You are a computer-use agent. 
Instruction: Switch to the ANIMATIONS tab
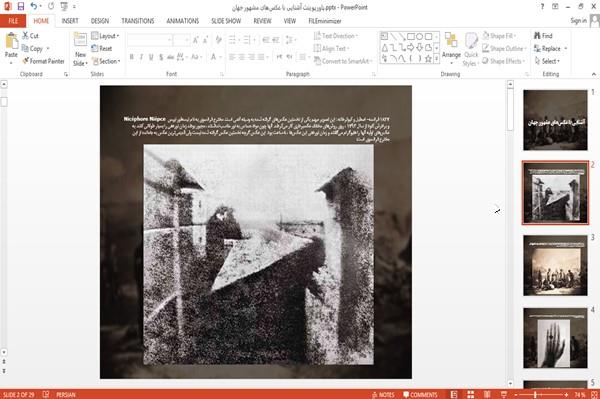tap(183, 21)
